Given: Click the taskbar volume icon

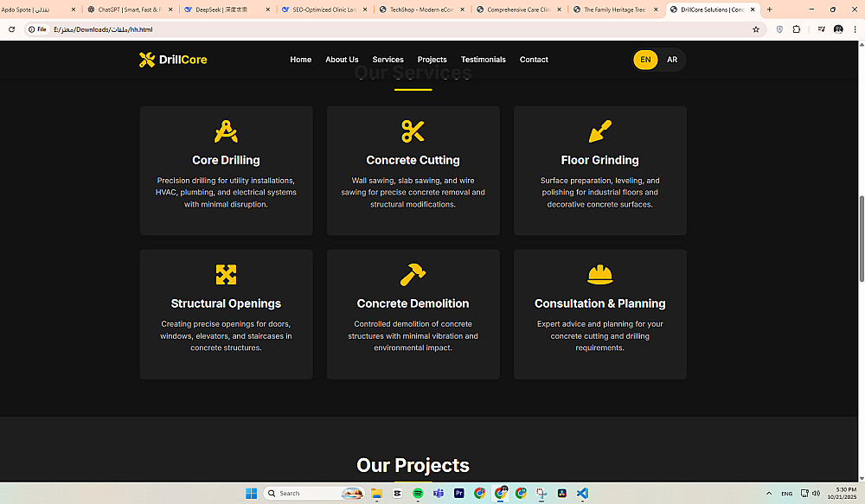Looking at the screenshot, I should 816,493.
